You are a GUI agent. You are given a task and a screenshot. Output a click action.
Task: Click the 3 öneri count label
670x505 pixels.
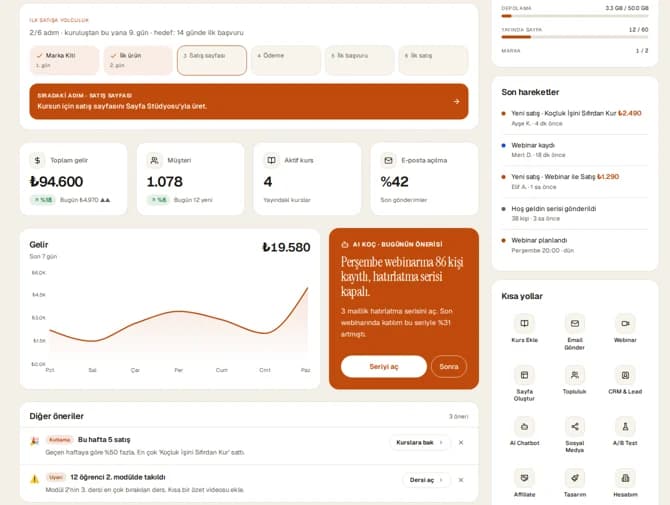pyautogui.click(x=458, y=416)
